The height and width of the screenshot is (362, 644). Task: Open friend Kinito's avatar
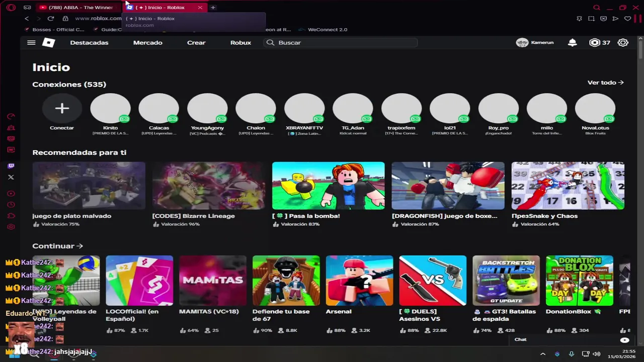(x=110, y=108)
